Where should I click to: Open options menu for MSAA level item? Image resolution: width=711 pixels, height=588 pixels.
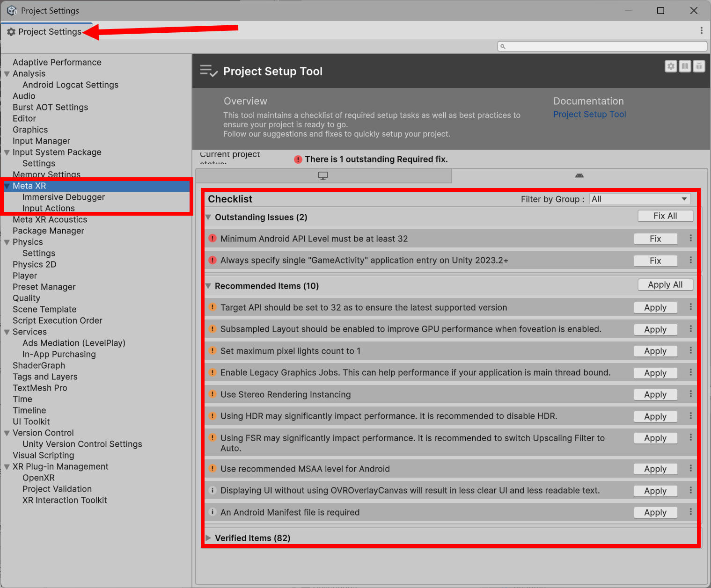pos(690,468)
